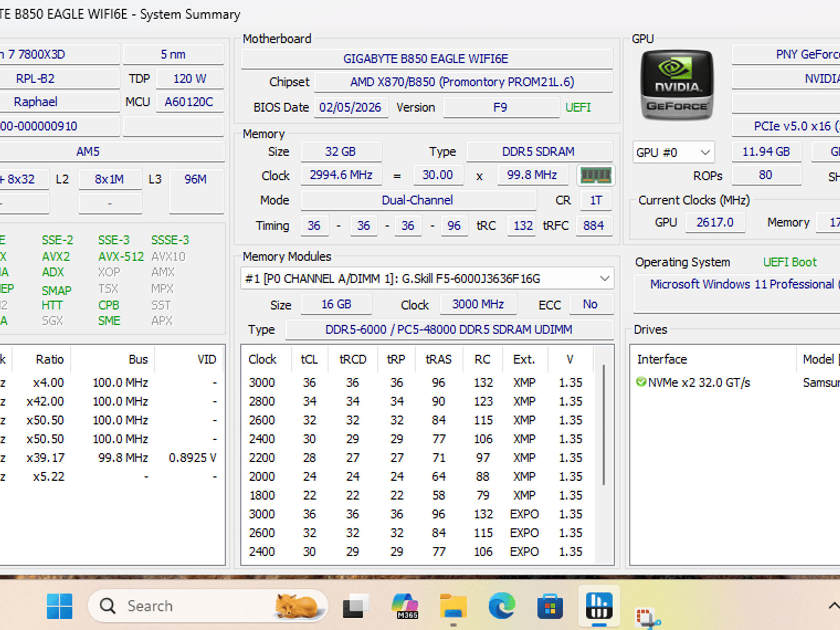Click the green memory module icon
Screen dimensions: 840x630
tap(596, 176)
